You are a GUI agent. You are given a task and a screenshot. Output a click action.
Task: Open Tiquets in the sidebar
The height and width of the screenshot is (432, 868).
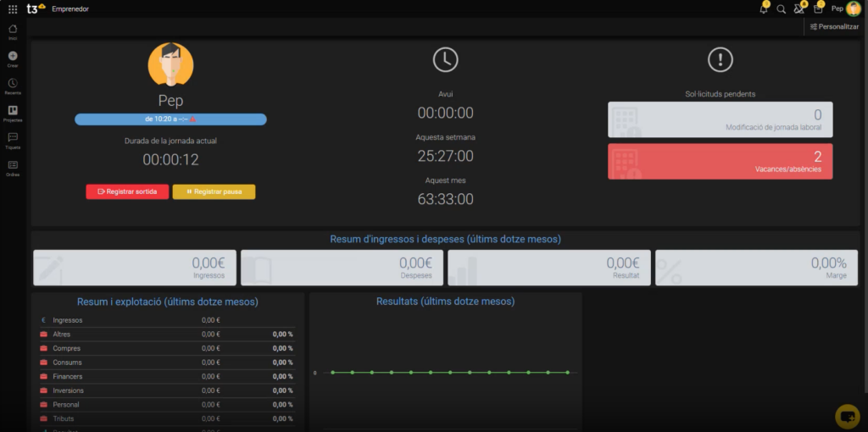pos(13,139)
